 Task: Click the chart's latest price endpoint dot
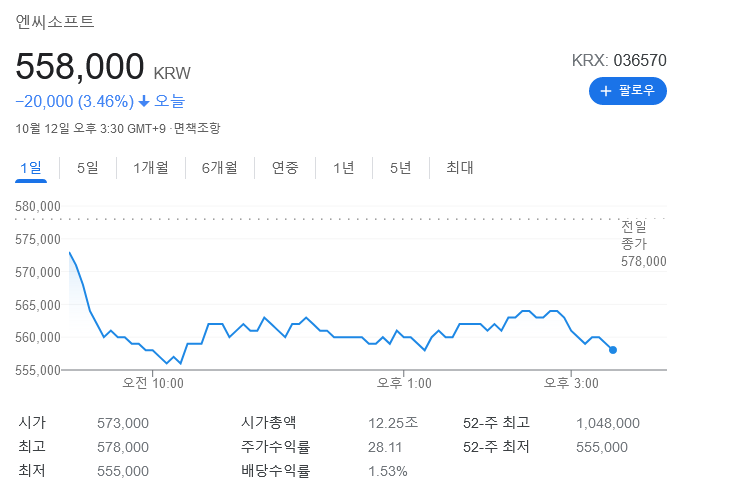613,350
